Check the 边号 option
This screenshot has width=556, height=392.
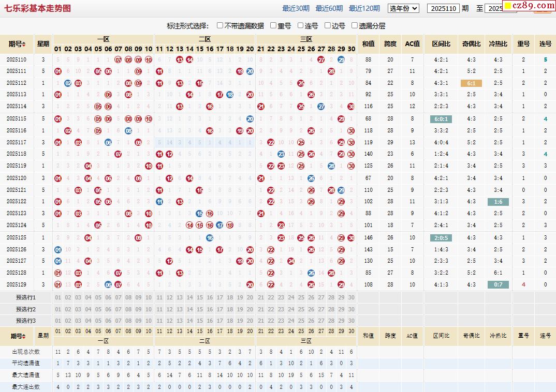pyautogui.click(x=328, y=25)
